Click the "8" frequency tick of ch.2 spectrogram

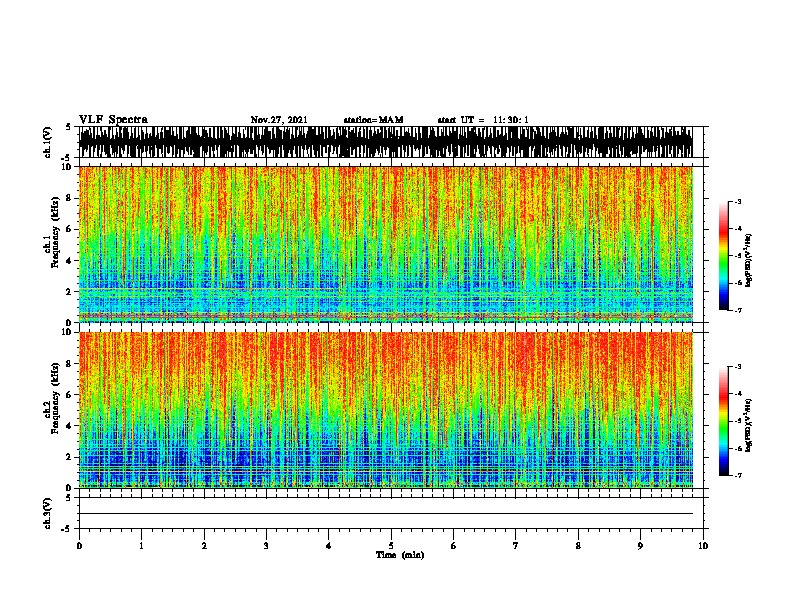click(70, 363)
